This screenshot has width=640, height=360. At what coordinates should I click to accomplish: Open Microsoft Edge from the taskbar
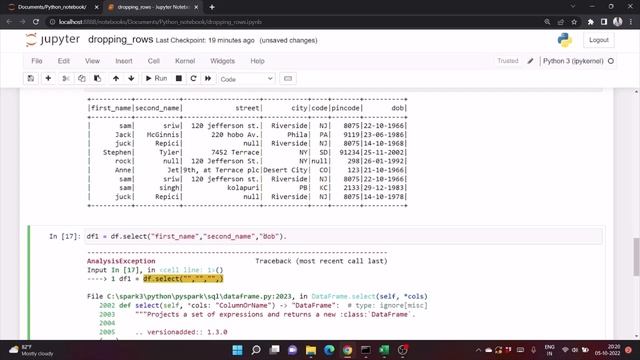tap(329, 350)
